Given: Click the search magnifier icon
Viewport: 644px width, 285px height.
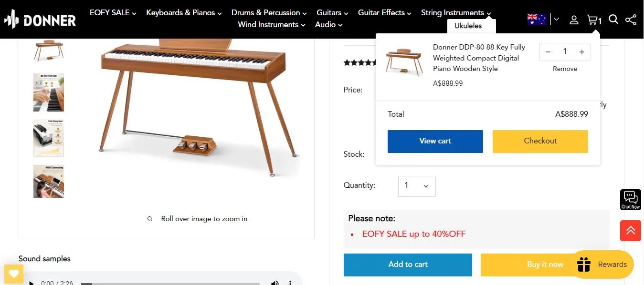Looking at the screenshot, I should [x=613, y=20].
